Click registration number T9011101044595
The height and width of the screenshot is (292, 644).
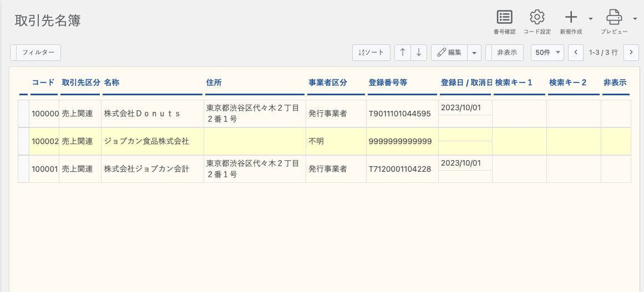(402, 114)
